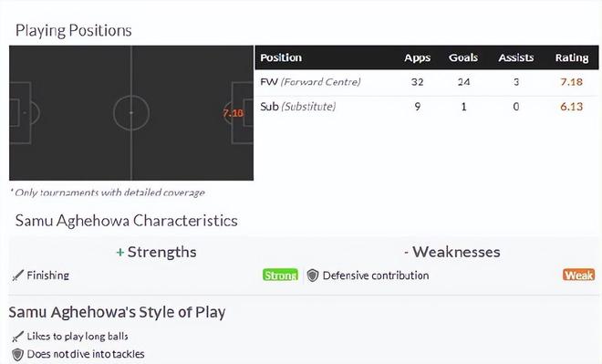Click the Finishing strength label
The height and width of the screenshot is (364, 602).
coord(48,276)
